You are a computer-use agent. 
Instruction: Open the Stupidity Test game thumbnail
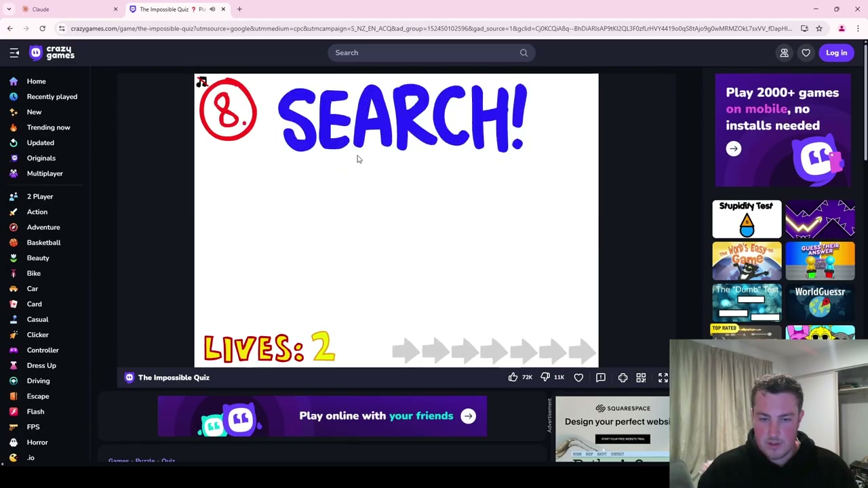point(747,219)
